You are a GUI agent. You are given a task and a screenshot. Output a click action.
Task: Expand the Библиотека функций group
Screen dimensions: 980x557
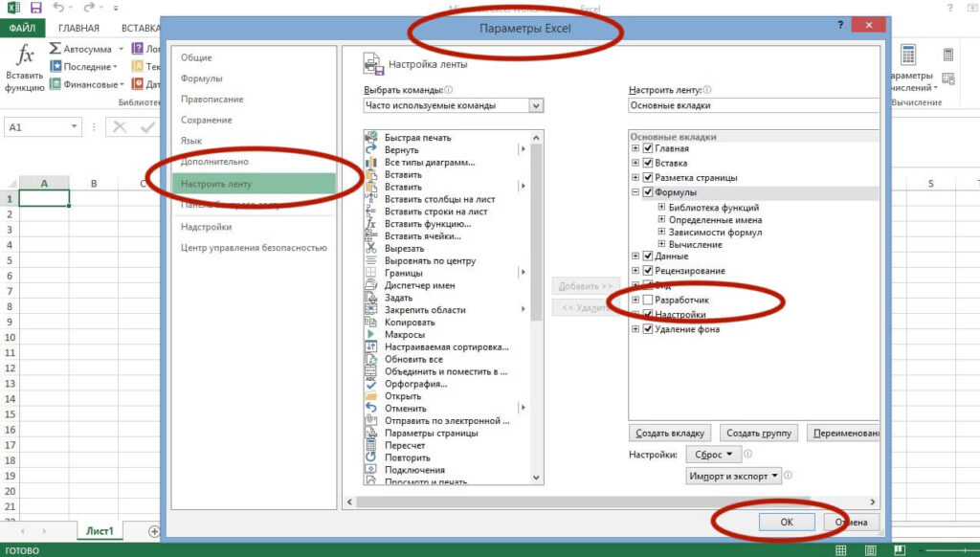coord(661,207)
